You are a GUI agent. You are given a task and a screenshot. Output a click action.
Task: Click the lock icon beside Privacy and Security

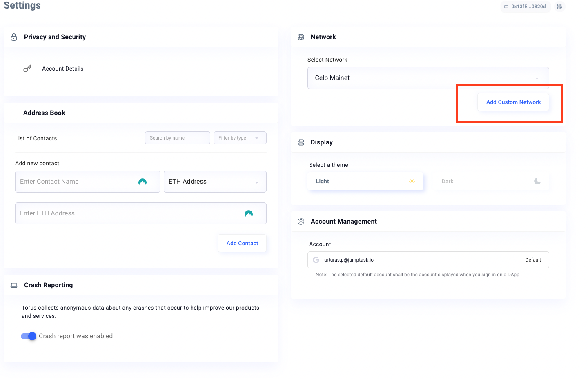click(14, 37)
